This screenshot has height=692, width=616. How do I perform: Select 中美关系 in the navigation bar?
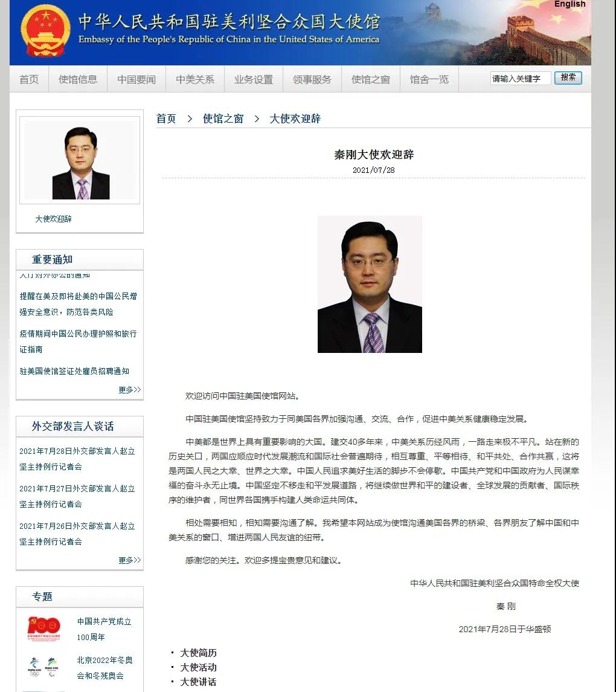195,79
